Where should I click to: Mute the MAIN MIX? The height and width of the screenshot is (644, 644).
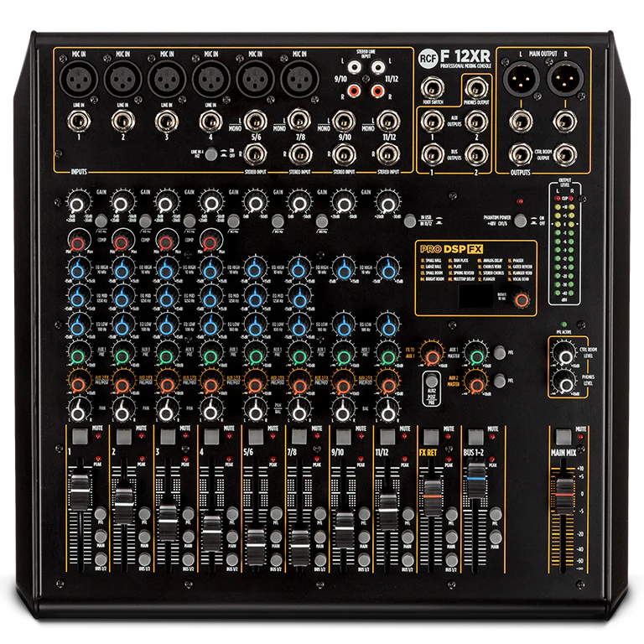pos(563,436)
